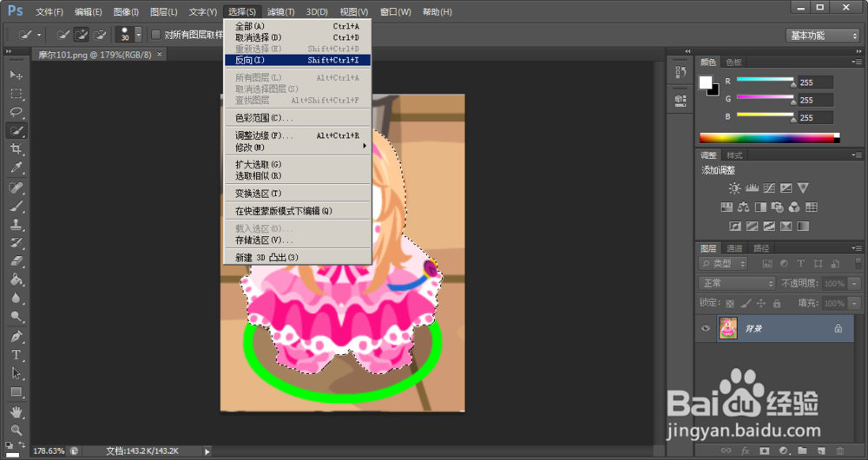Select the Path Selection tool
Image resolution: width=868 pixels, height=460 pixels.
point(16,373)
